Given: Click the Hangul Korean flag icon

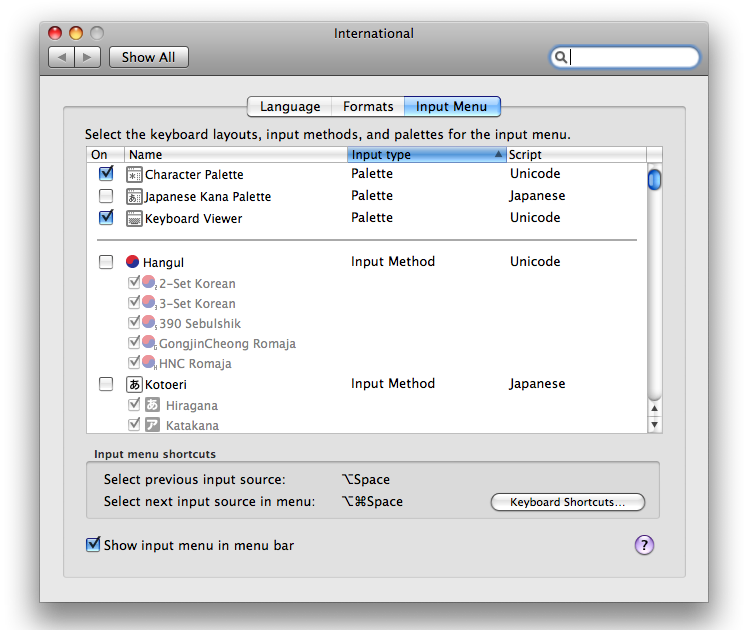Looking at the screenshot, I should [133, 261].
